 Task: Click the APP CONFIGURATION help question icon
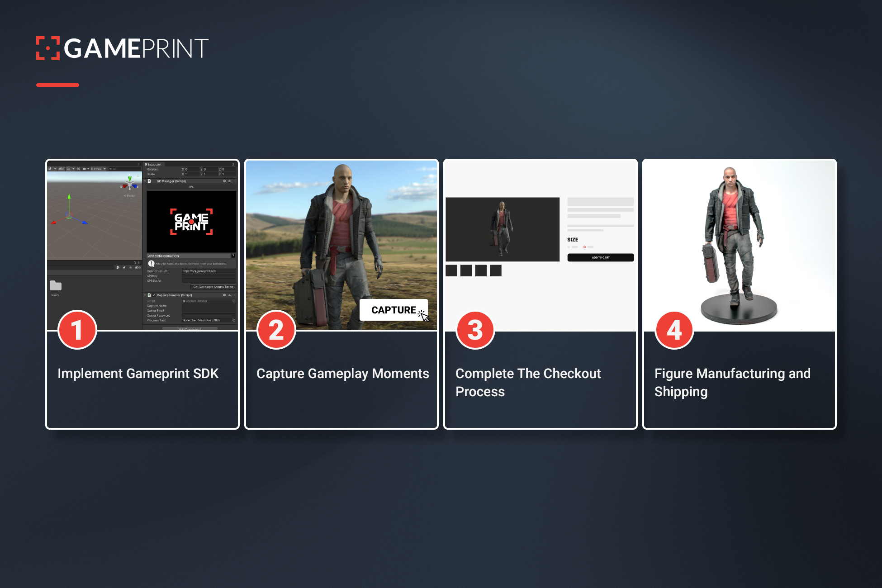(233, 256)
